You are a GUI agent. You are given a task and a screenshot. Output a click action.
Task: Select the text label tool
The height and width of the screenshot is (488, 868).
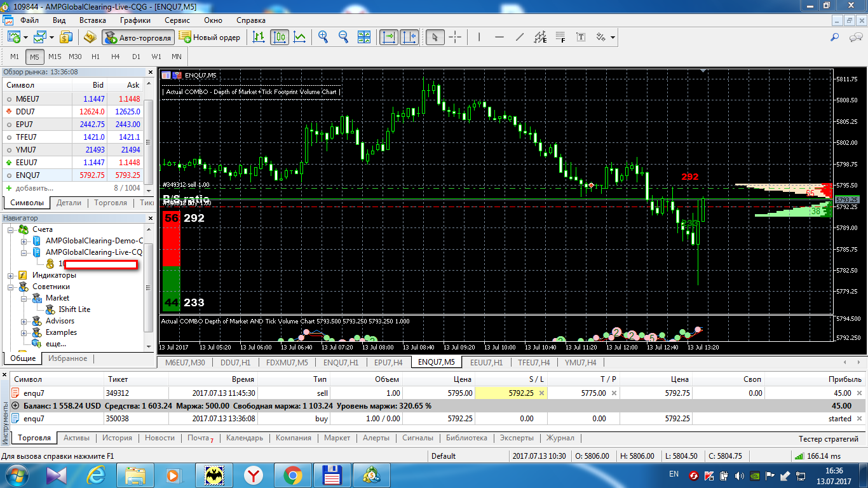(x=581, y=37)
